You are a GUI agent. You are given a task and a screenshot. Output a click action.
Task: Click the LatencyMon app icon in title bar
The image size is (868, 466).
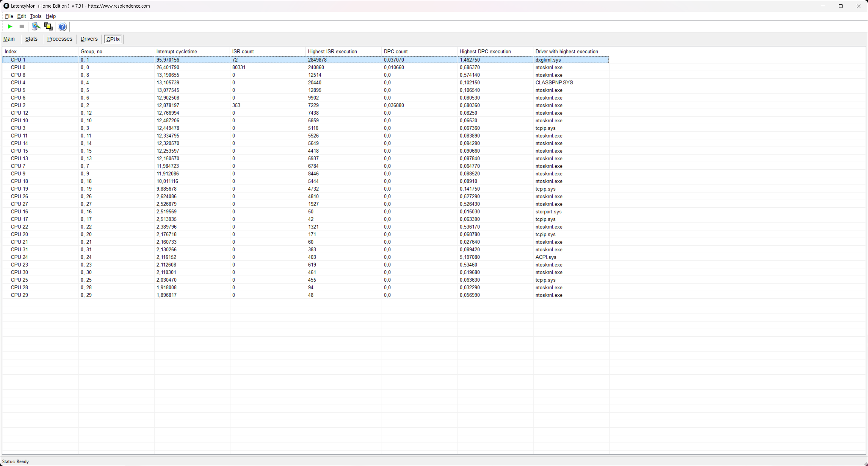click(x=6, y=6)
